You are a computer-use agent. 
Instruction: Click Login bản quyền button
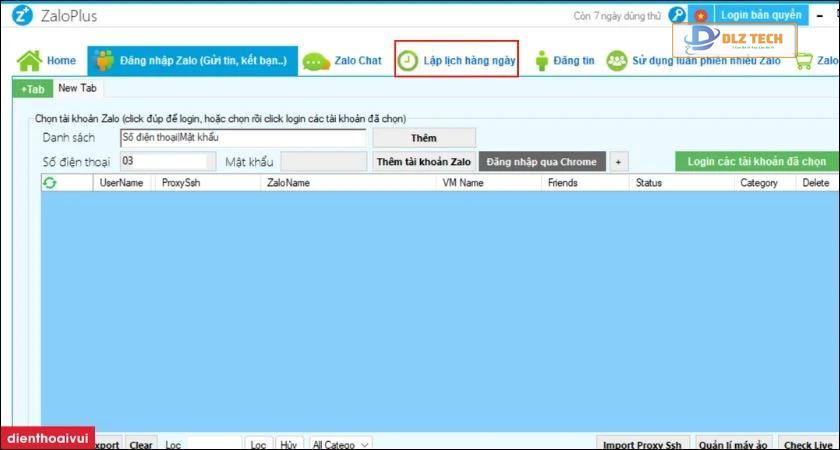(x=761, y=15)
